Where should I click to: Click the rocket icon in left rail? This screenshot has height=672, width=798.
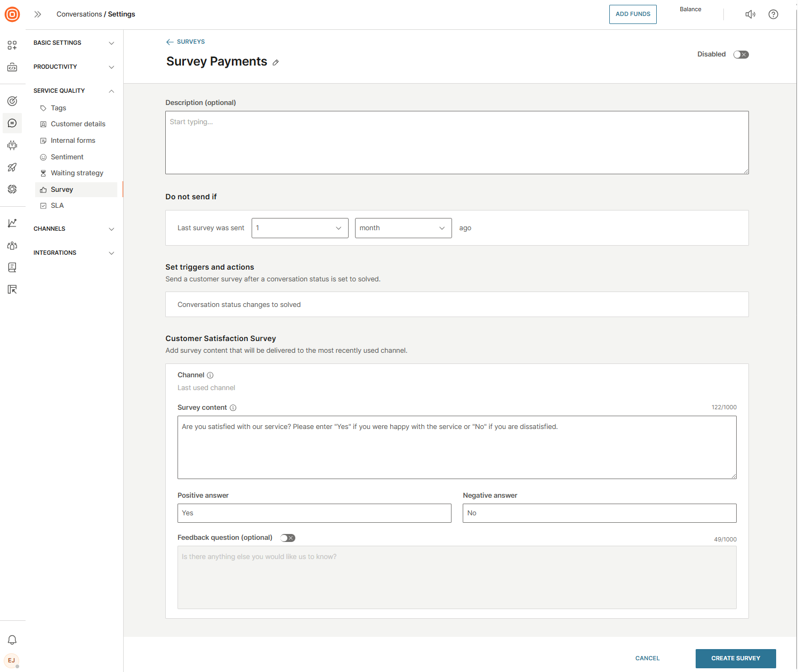pos(12,167)
